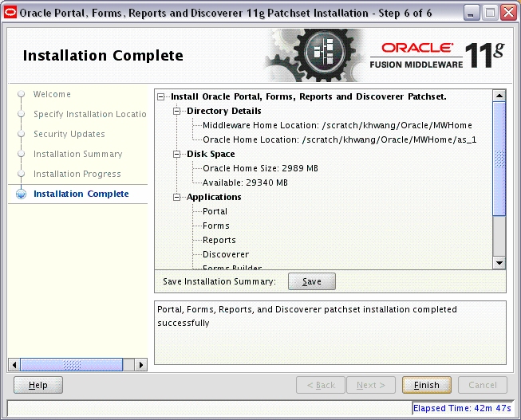This screenshot has width=521, height=420.
Task: Click the Finish button
Action: [x=426, y=385]
